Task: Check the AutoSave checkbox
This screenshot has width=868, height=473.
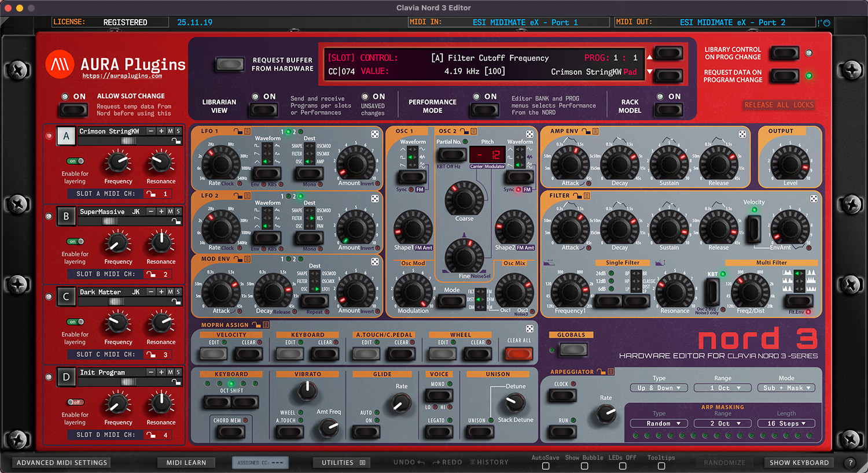Action: click(x=545, y=465)
